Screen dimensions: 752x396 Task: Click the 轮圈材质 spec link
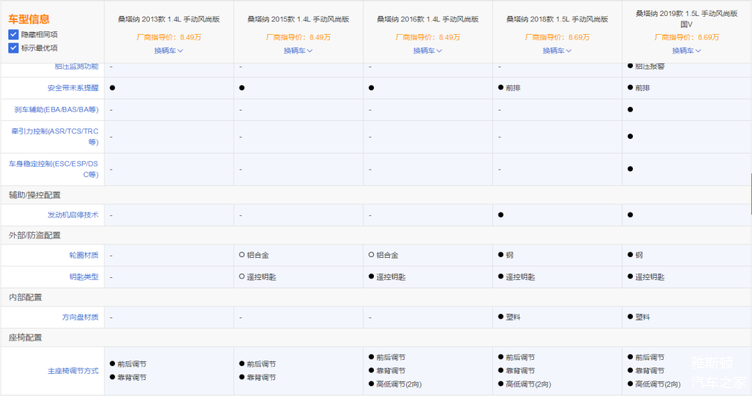[84, 255]
